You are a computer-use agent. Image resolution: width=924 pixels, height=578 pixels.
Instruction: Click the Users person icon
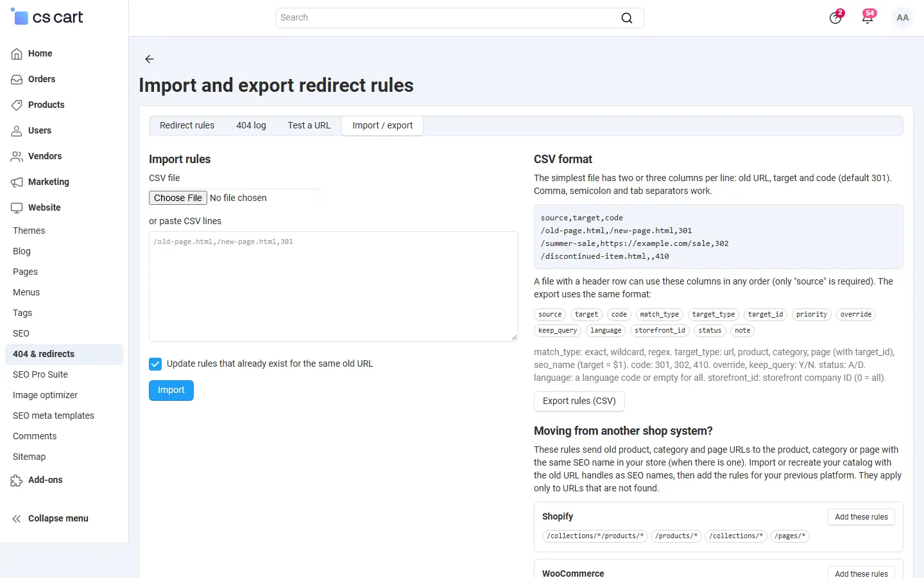tap(17, 131)
